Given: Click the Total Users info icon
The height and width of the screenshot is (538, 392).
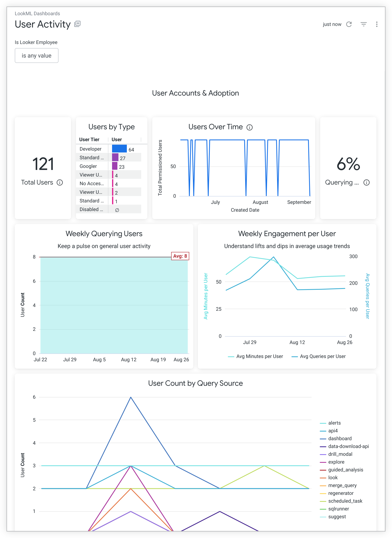Looking at the screenshot, I should (x=60, y=182).
